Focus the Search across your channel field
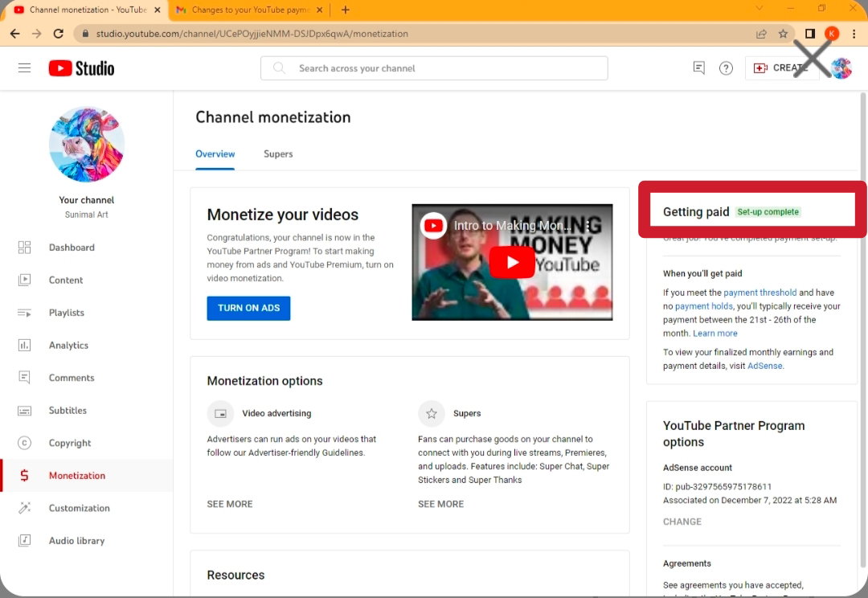The image size is (868, 598). (434, 68)
